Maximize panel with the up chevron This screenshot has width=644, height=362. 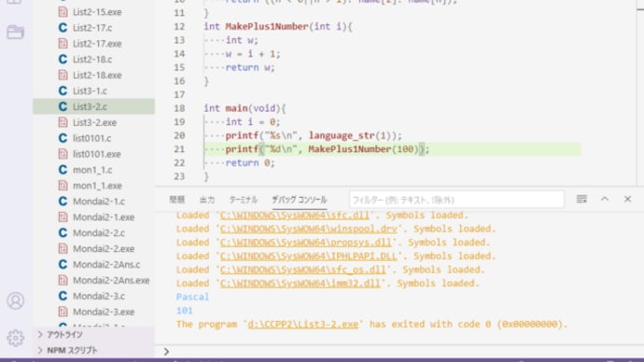[605, 199]
